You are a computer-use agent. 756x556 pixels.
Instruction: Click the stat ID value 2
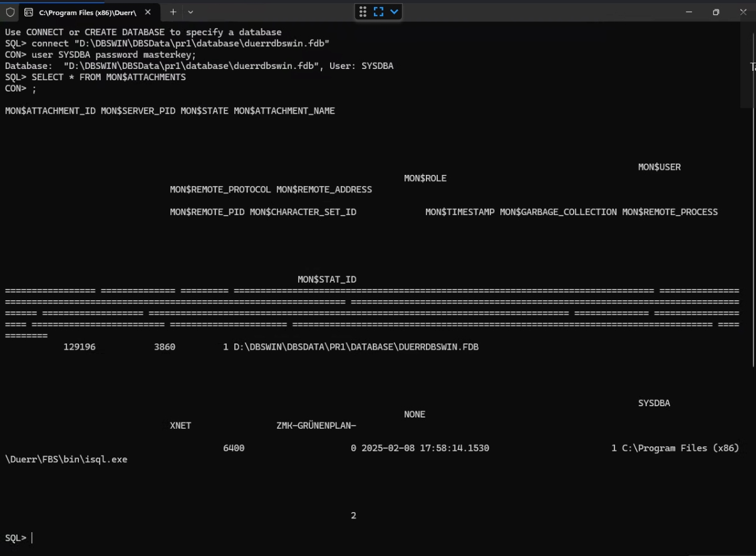coord(353,516)
